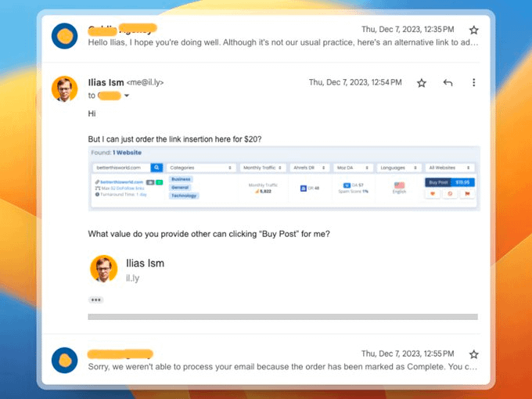Star the first collapsed email at 12:35 PM
532x399 pixels.
click(x=473, y=30)
